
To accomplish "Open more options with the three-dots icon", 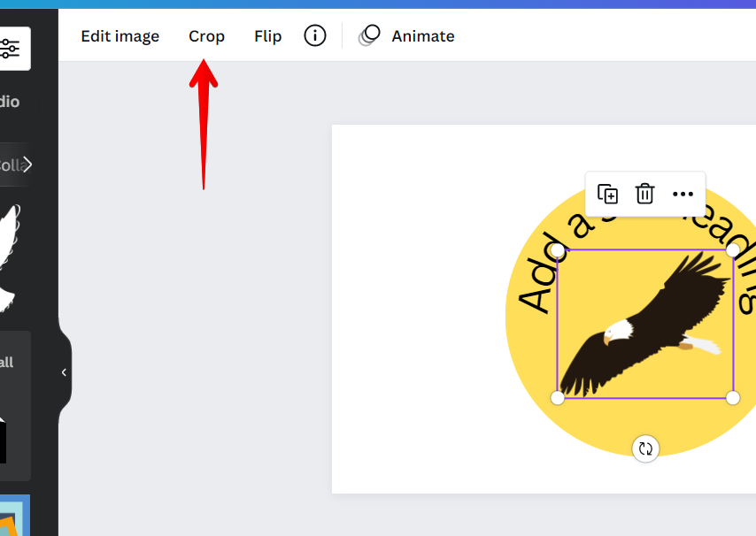I will click(x=683, y=194).
